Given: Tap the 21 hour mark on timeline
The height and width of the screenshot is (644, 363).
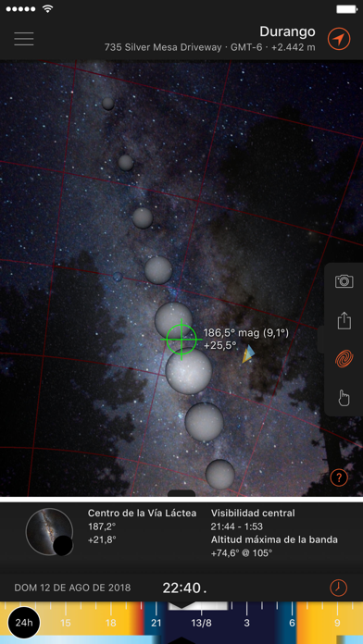Looking at the screenshot, I should 156,623.
